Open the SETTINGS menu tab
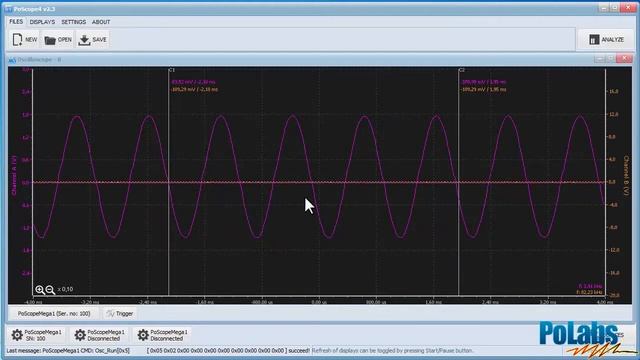The width and height of the screenshot is (640, 360). pyautogui.click(x=73, y=22)
